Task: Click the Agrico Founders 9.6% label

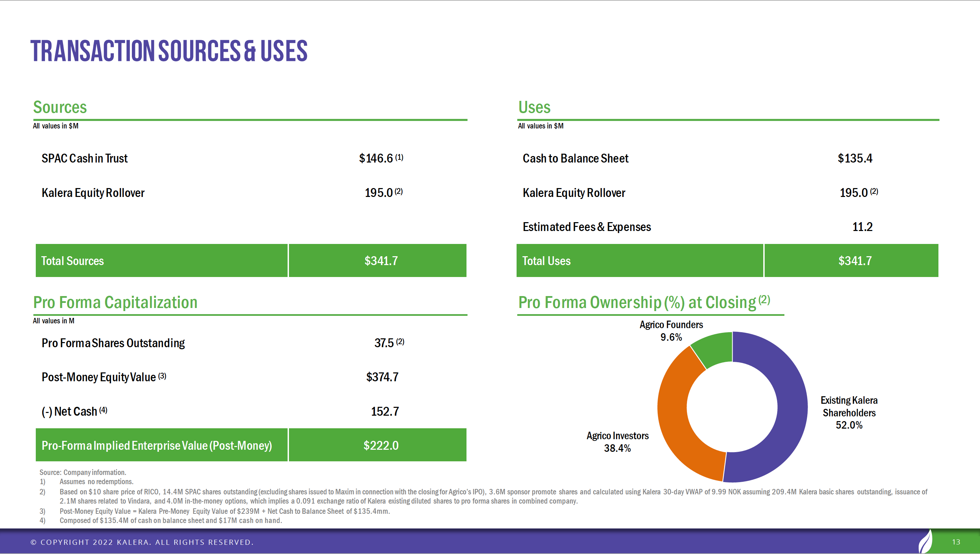Action: click(x=671, y=330)
